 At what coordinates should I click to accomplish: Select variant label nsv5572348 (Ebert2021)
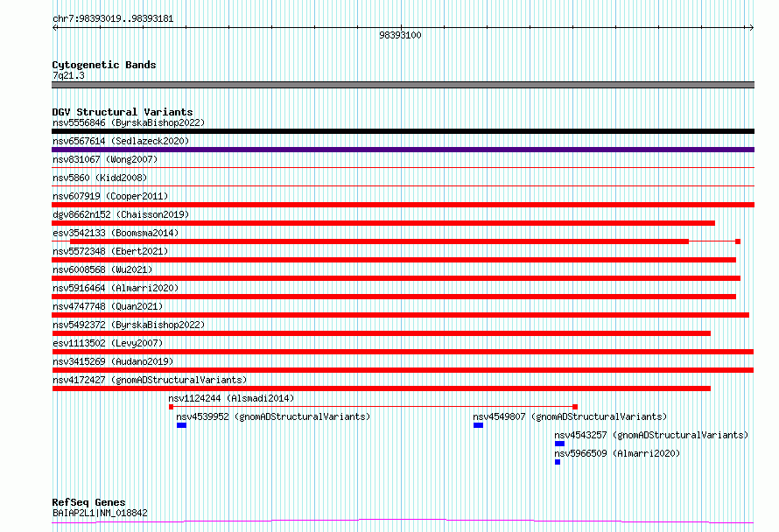[x=110, y=251]
